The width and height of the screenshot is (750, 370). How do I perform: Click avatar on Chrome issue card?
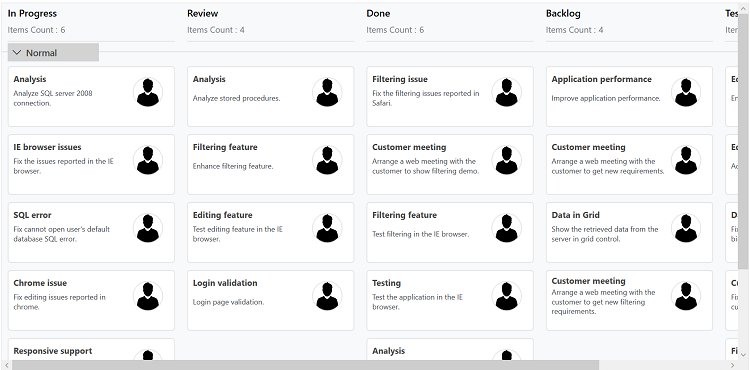[148, 296]
